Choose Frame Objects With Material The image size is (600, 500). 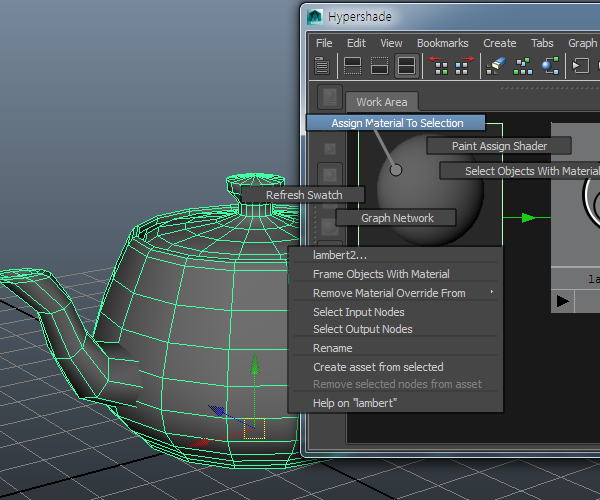[x=381, y=274]
